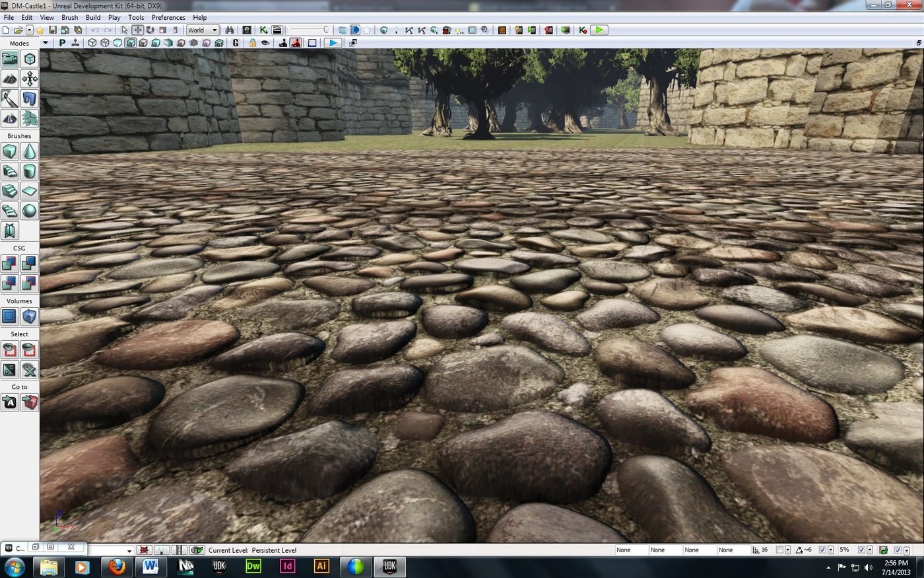Click the binoculars Find Actors icon
Screen dimensions: 924x578
(230, 30)
